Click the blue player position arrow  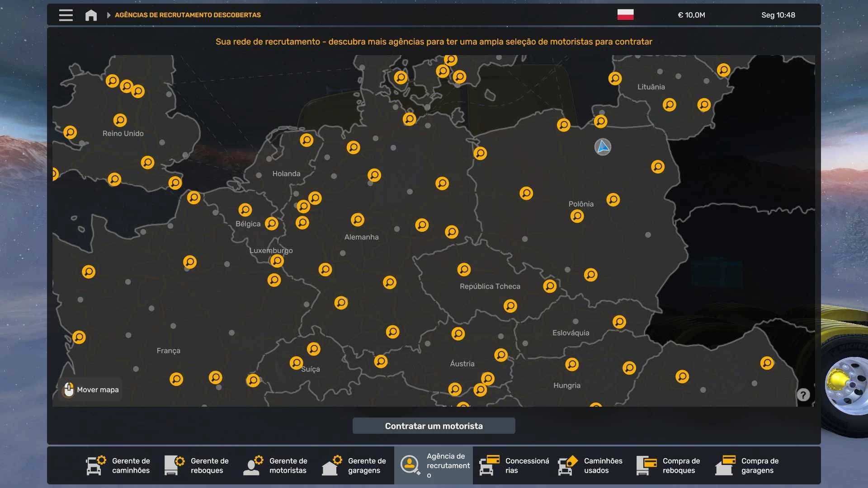pyautogui.click(x=603, y=147)
